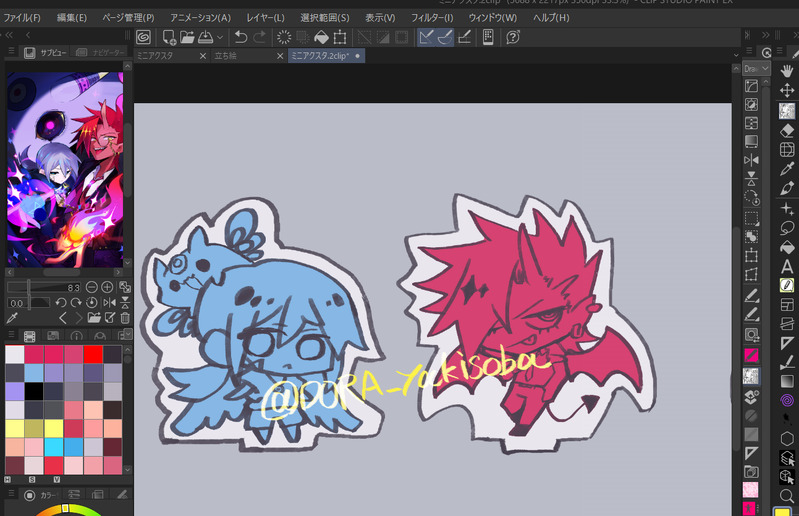The image size is (799, 516).
Task: Open the アニメーション(A) menu
Action: [200, 18]
